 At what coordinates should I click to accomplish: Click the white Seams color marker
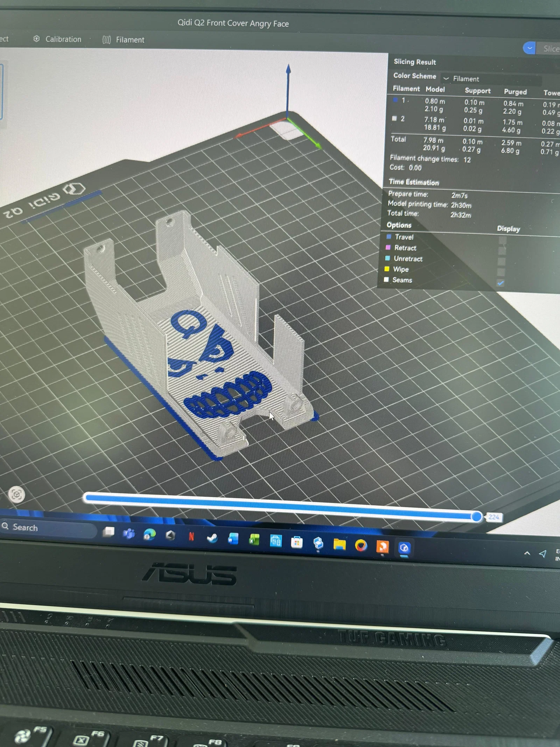[x=386, y=279]
